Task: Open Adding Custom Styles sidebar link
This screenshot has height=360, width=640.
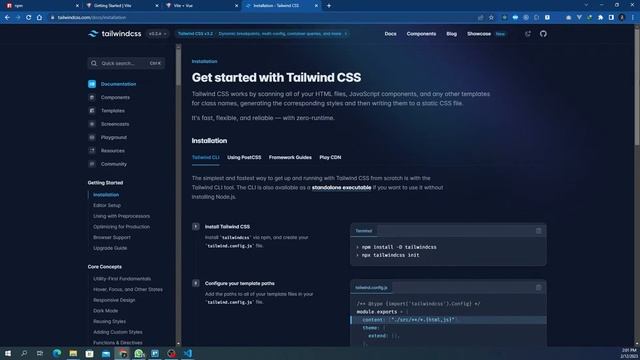Action: [118, 332]
